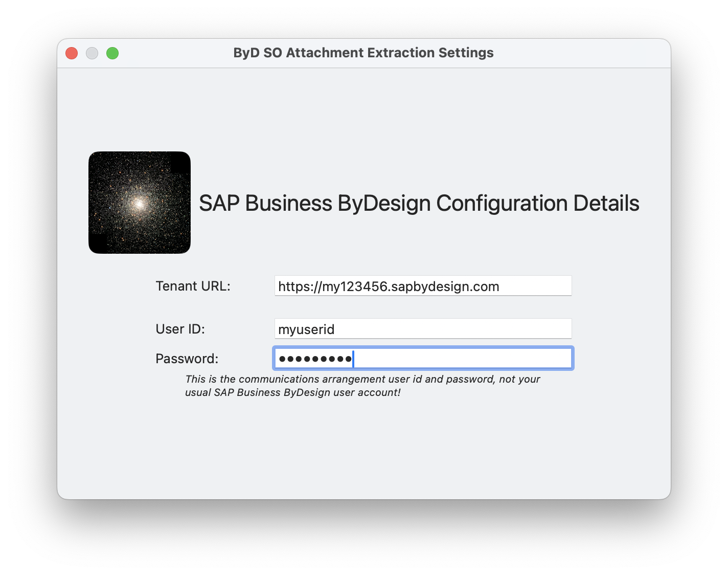The image size is (728, 575).
Task: Click the red close window control
Action: [72, 53]
